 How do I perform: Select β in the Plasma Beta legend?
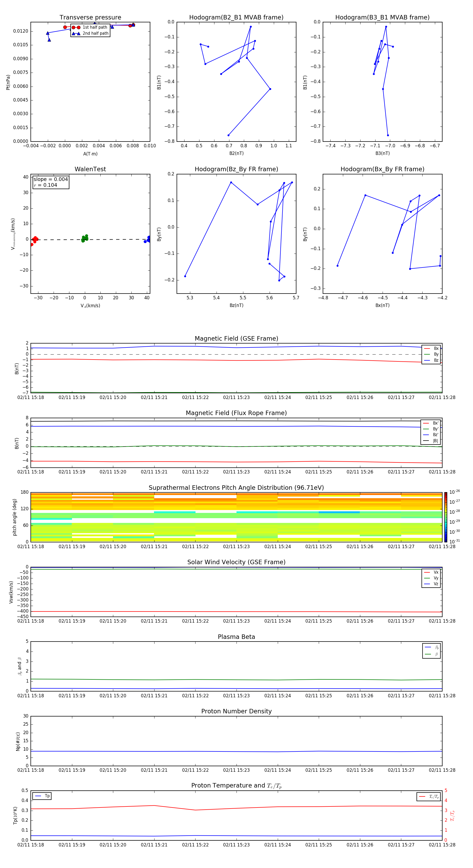(431, 654)
